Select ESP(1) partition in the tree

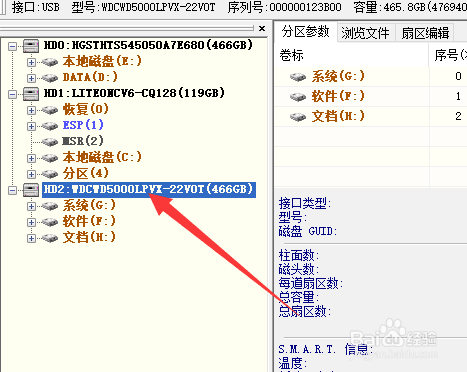click(x=83, y=125)
